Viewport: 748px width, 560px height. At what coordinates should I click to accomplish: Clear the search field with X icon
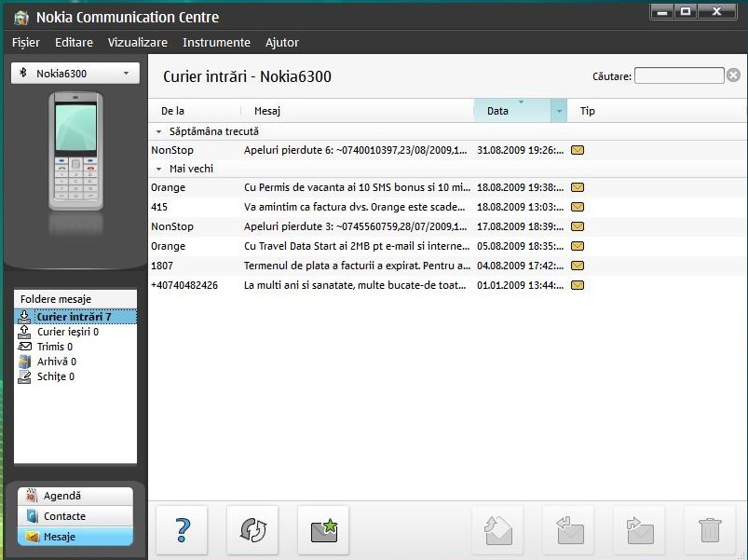click(734, 75)
